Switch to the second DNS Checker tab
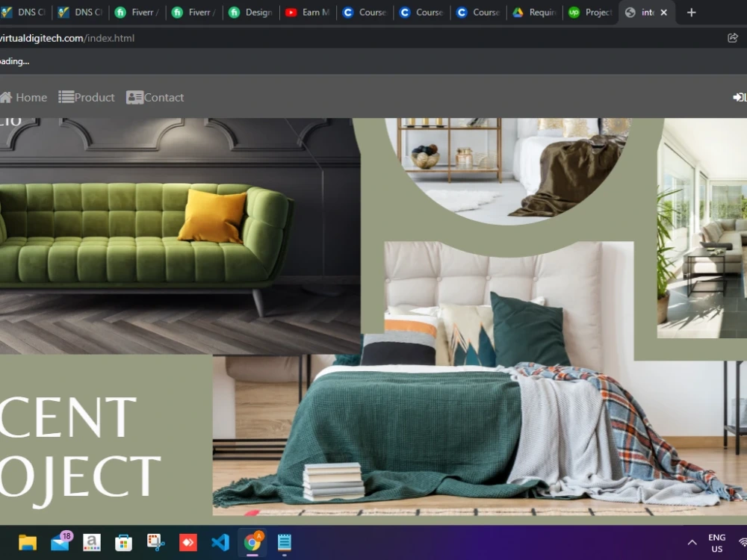This screenshot has width=747, height=560. point(80,13)
